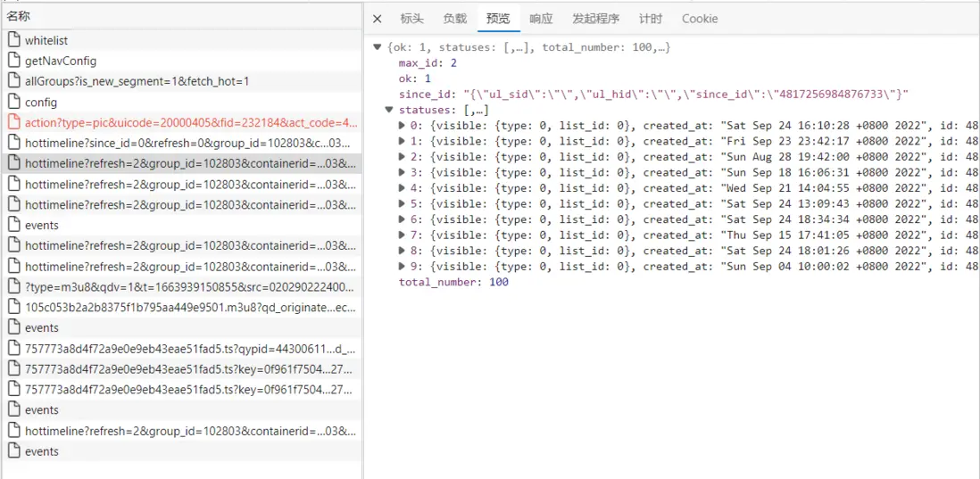Open the 负载 tab
The height and width of the screenshot is (479, 980).
point(455,19)
